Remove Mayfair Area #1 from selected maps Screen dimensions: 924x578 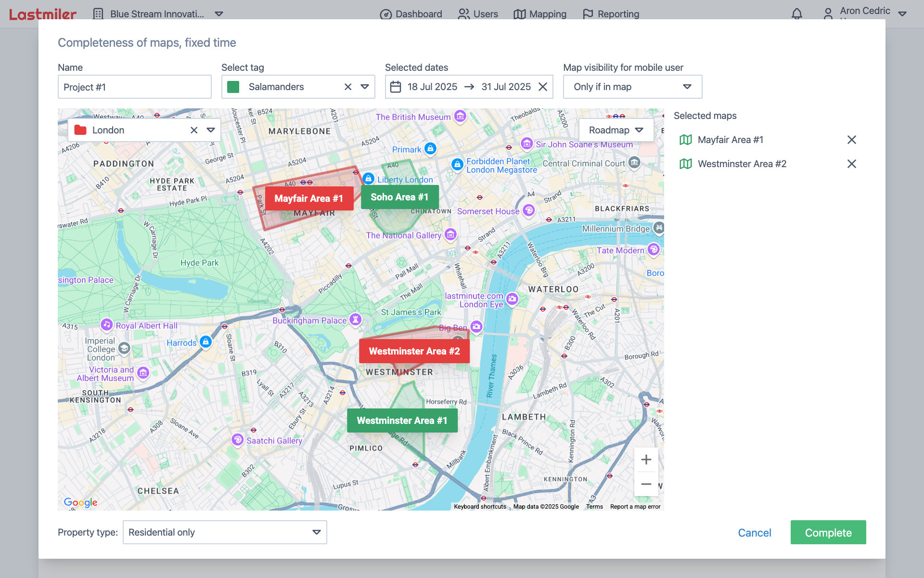point(852,140)
